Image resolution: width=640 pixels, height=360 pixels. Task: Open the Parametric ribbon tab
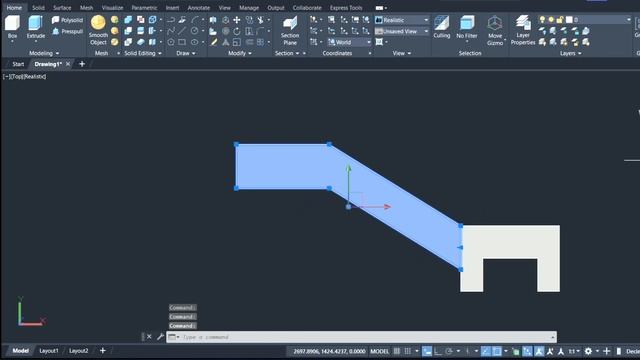tap(144, 7)
